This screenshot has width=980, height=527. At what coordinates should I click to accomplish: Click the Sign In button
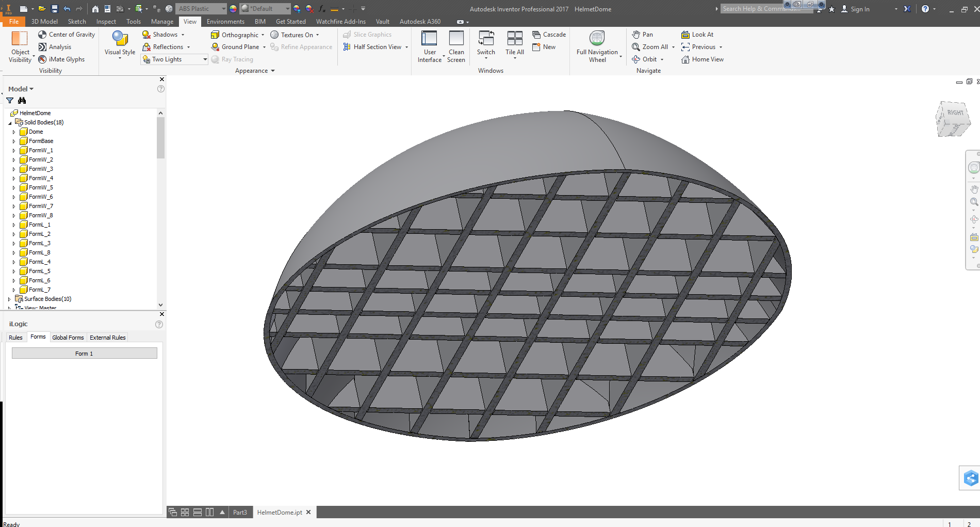coord(855,9)
